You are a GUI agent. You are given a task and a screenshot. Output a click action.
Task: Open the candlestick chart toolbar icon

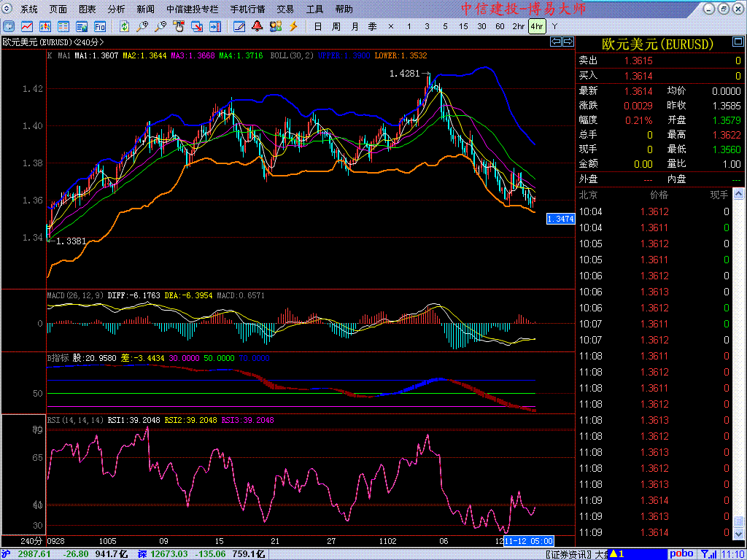[x=45, y=26]
